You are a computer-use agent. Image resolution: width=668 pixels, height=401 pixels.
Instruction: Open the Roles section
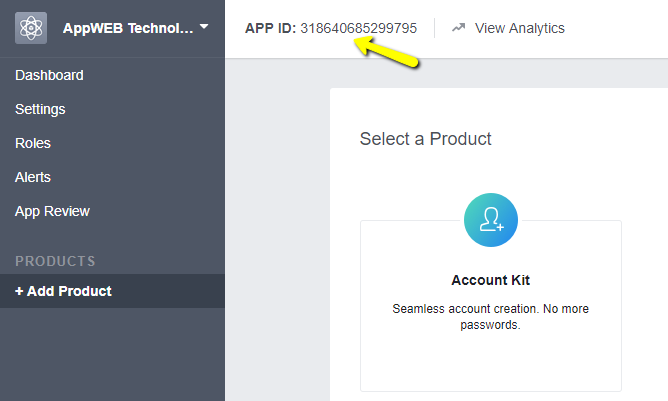point(33,143)
